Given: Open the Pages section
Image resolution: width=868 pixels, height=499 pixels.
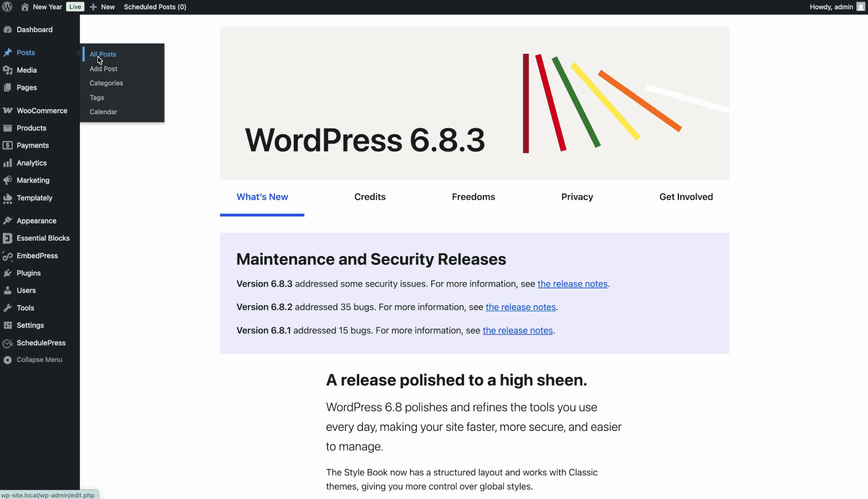Looking at the screenshot, I should coord(28,87).
